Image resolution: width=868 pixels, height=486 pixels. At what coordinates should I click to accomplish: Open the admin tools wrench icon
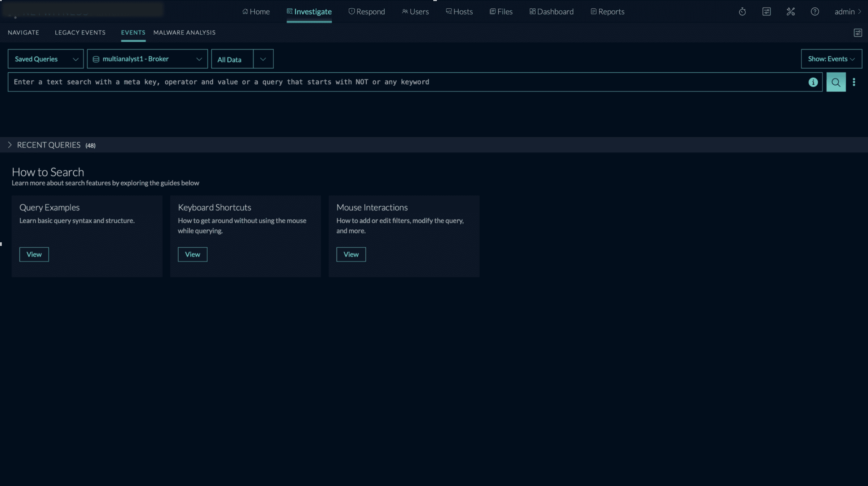tap(791, 12)
